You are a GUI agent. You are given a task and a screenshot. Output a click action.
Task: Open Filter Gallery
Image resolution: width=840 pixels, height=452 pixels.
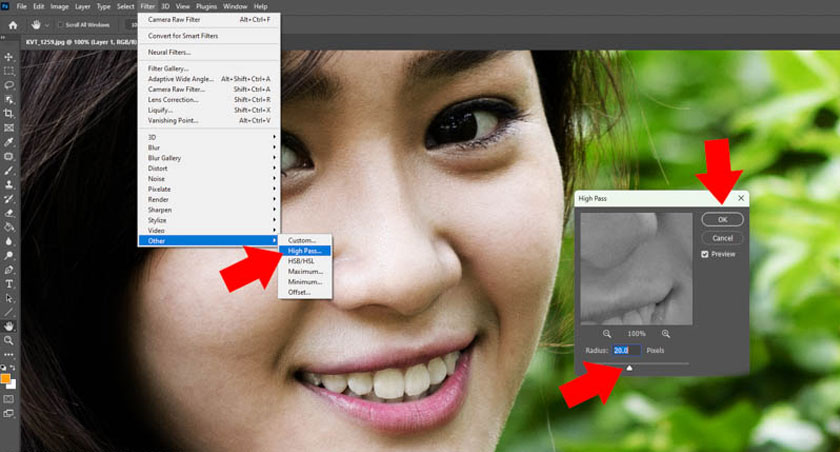point(208,69)
